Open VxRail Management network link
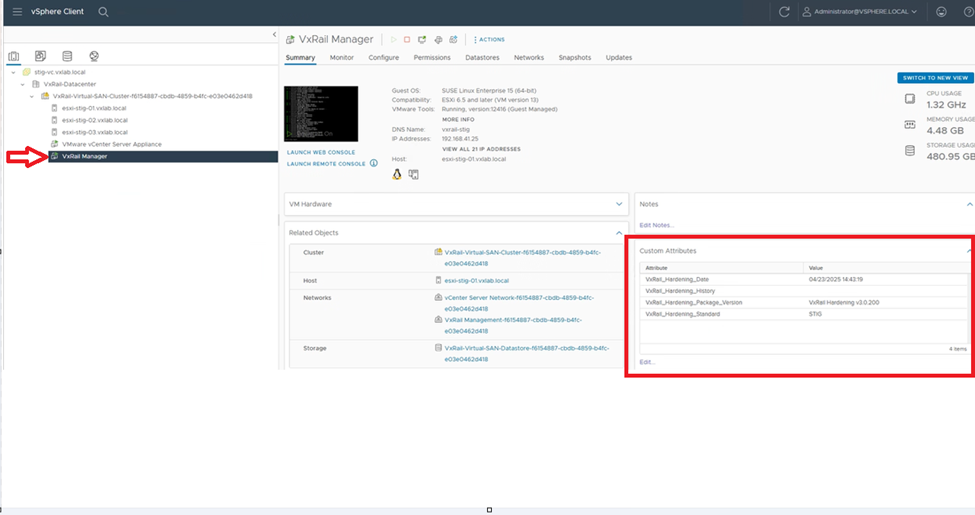The height and width of the screenshot is (515, 975). 513,325
